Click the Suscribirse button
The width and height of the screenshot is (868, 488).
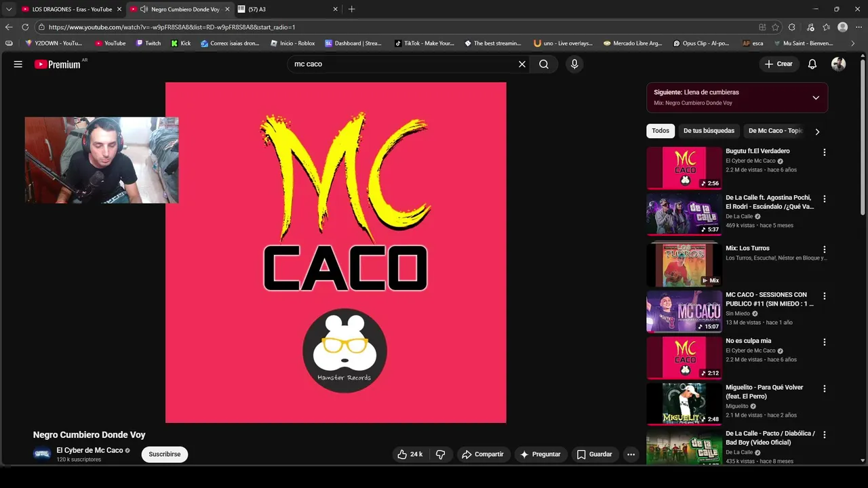click(165, 455)
